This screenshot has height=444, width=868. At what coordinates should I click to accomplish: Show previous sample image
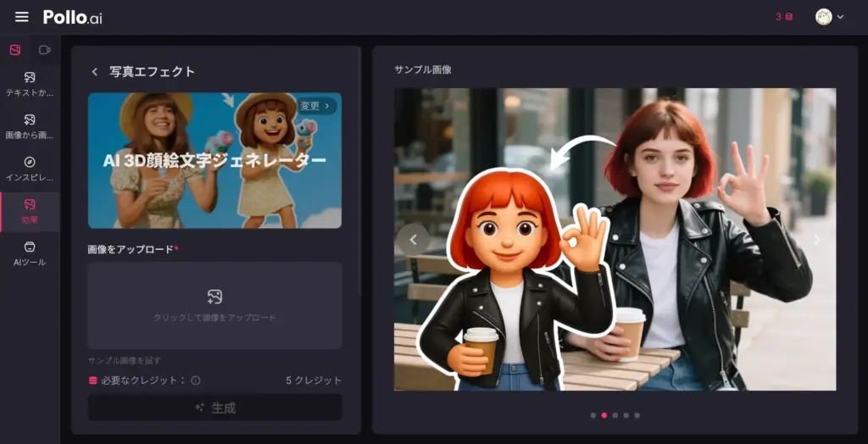(414, 240)
